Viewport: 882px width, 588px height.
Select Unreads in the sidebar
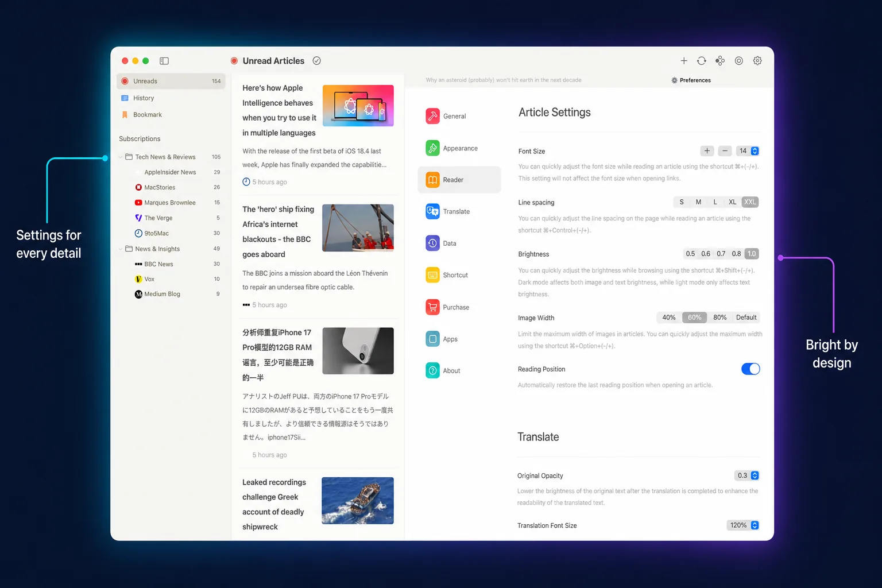(171, 81)
